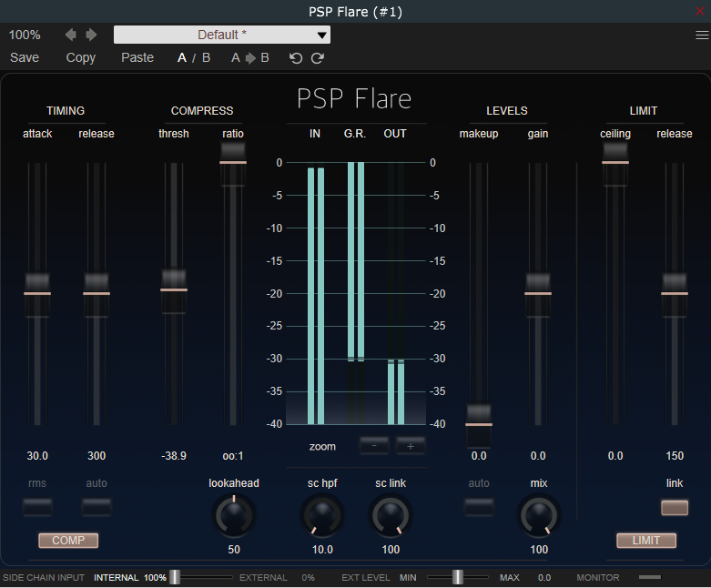Viewport: 711px width, 588px height.
Task: Load the next preset with the right arrow
Action: [91, 35]
